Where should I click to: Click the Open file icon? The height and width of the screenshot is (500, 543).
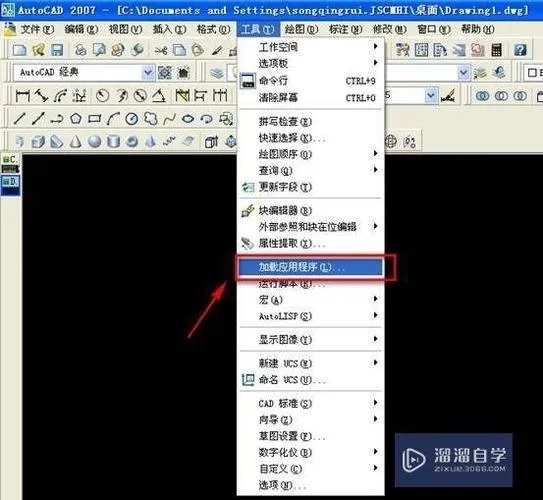38,50
